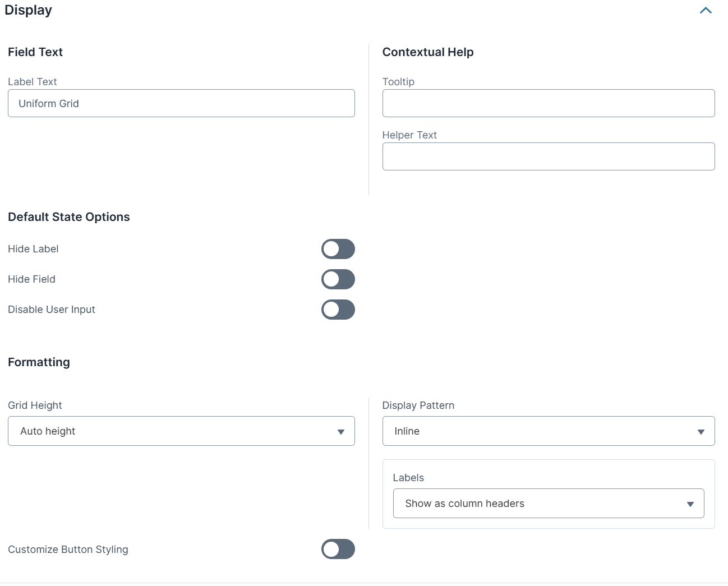Click the Display Pattern dropdown arrow icon
Viewport: 728px width, 586px height.
click(701, 432)
